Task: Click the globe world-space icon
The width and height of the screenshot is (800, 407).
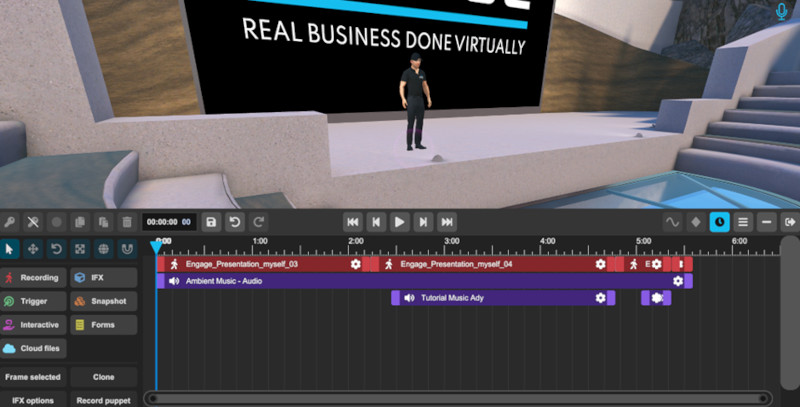Action: coord(105,248)
